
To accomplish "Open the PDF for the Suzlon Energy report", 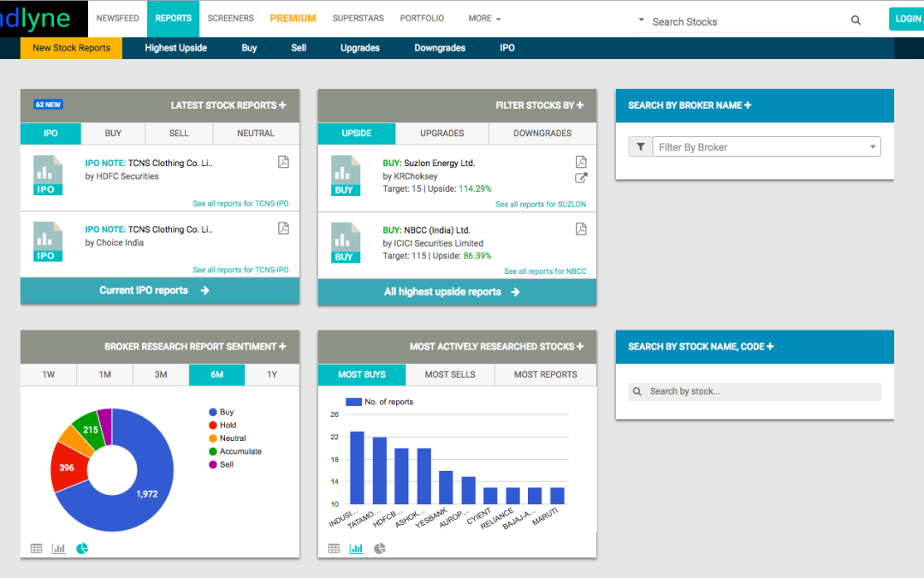I will [581, 162].
